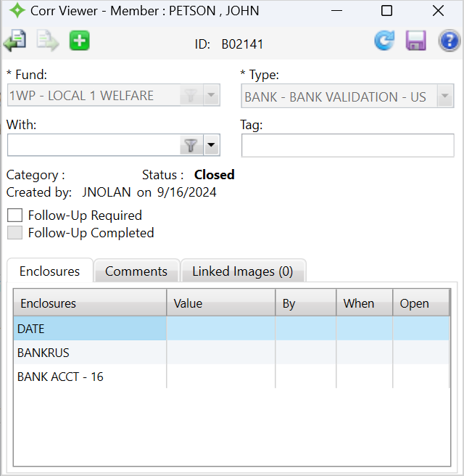Click the grayed forward arrow icon
The image size is (464, 476).
click(48, 41)
